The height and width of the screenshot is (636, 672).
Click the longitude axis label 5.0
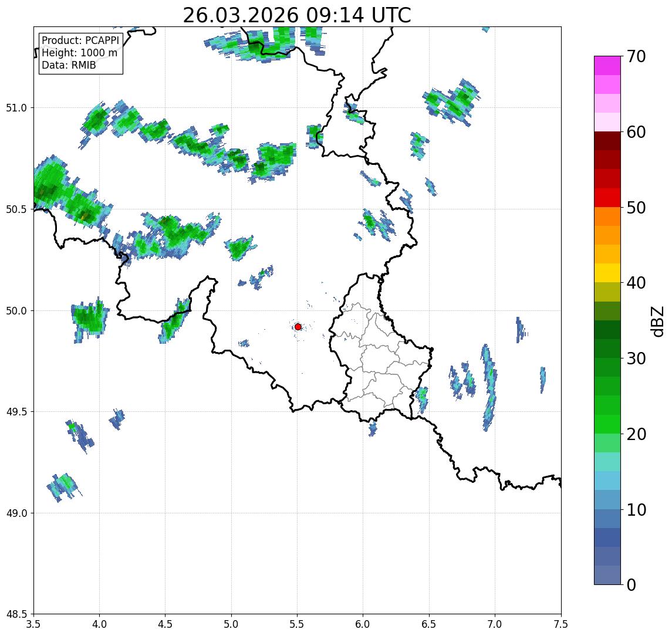click(x=231, y=624)
